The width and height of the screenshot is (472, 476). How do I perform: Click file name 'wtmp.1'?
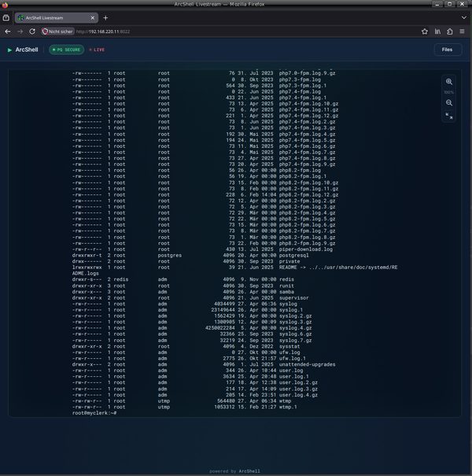288,407
